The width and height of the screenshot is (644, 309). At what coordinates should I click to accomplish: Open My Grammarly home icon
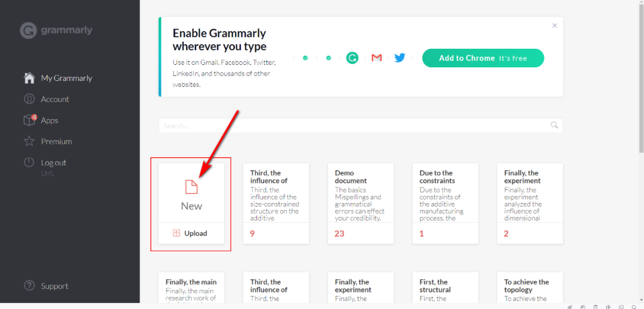click(29, 78)
